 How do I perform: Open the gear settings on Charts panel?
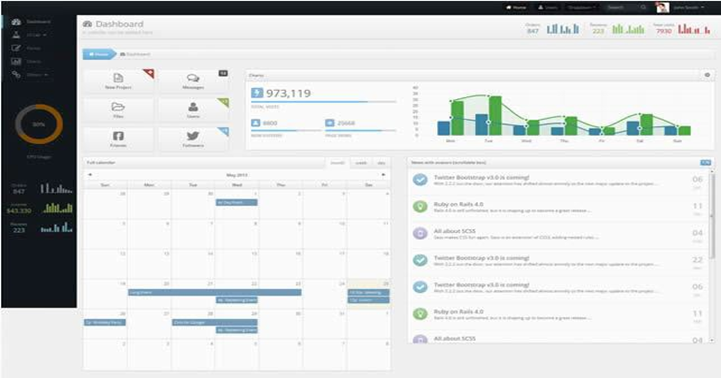(707, 75)
